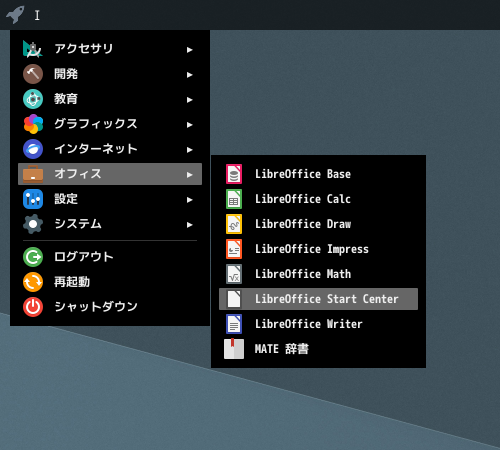Viewport: 500px width, 450px height.
Task: Select the オフィス menu category
Action: [x=110, y=174]
